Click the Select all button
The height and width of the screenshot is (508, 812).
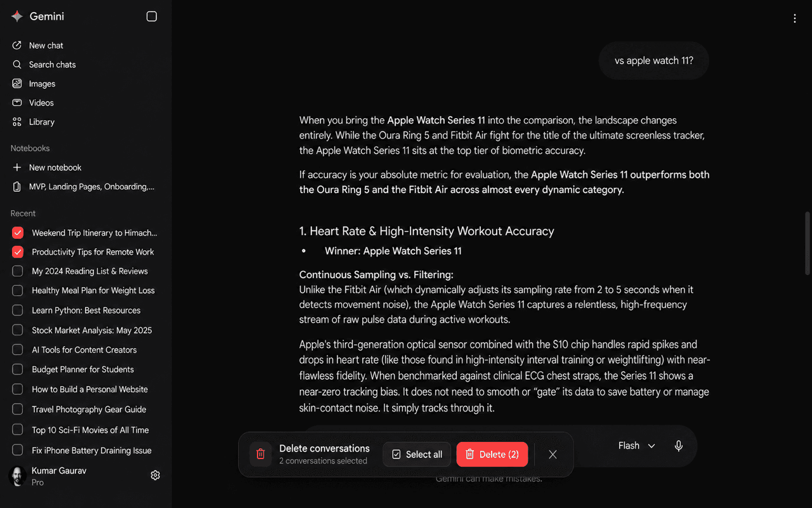point(417,455)
